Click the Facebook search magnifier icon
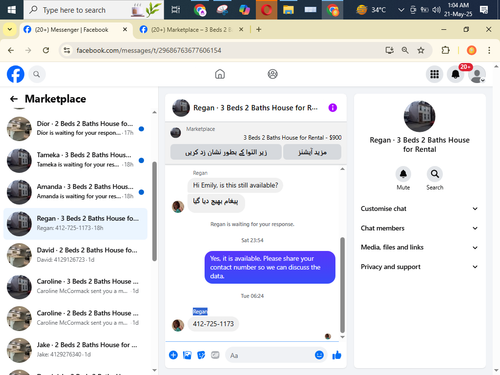 tap(37, 74)
